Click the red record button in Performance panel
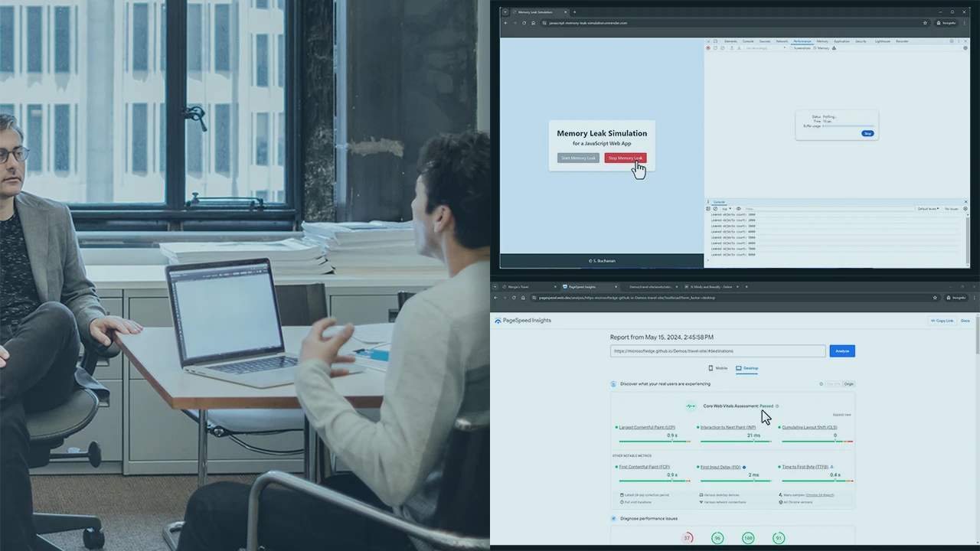 coord(708,48)
